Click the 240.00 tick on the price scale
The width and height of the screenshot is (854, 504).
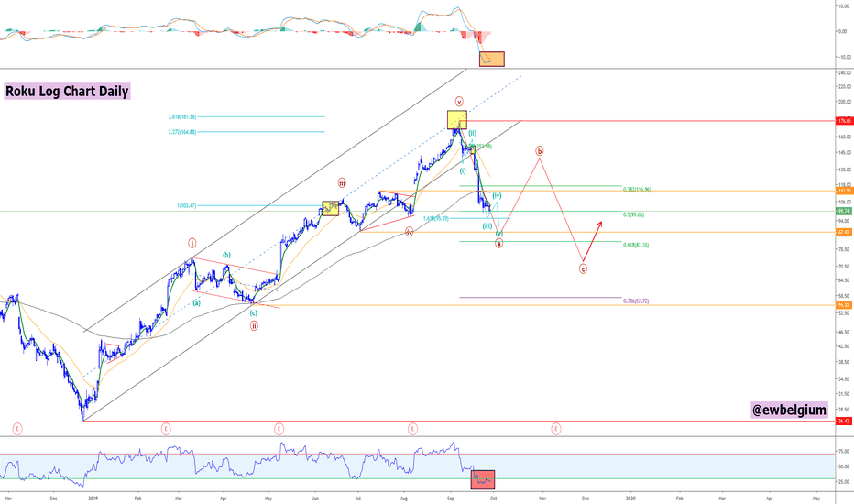coord(845,72)
